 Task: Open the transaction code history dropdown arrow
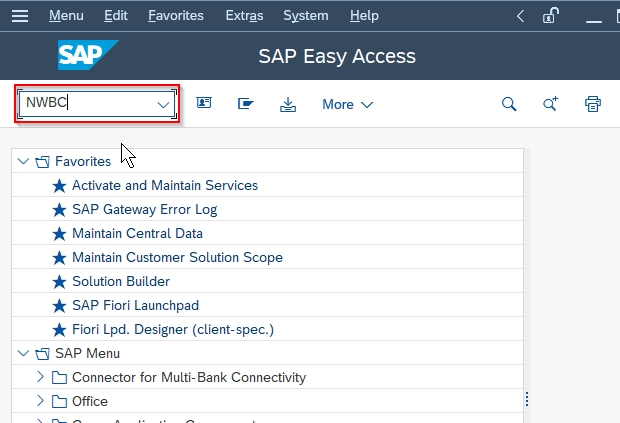pos(163,104)
